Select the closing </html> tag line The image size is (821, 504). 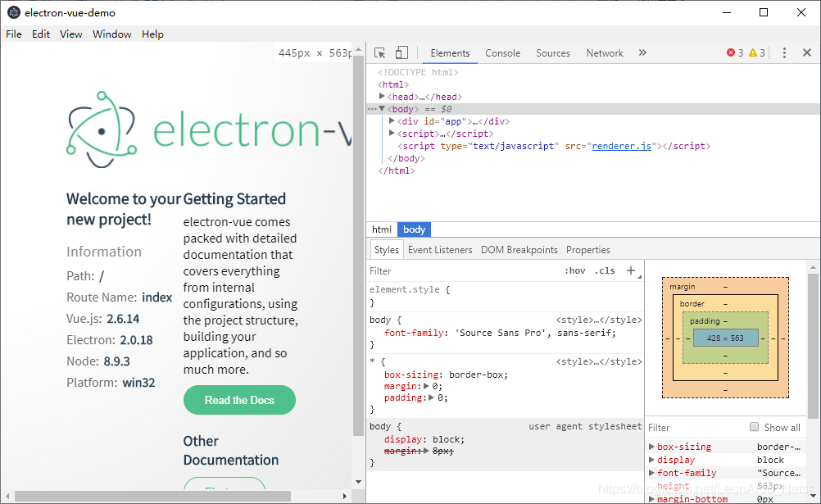click(x=397, y=170)
